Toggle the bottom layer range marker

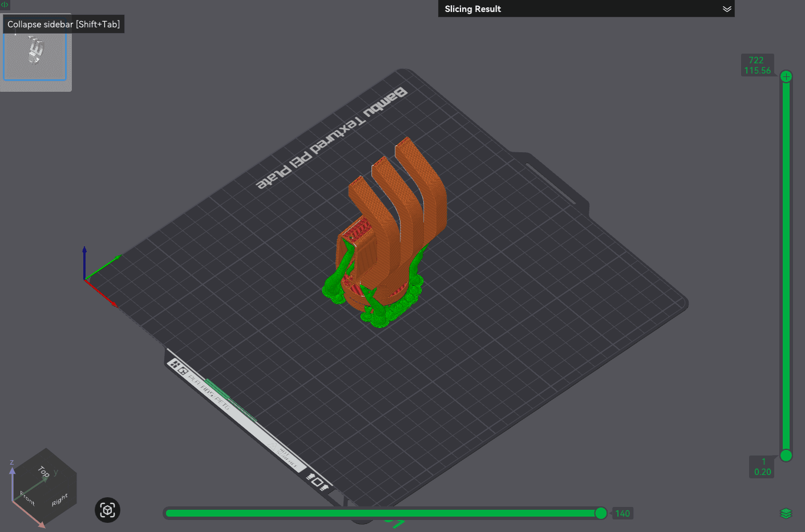[x=786, y=456]
